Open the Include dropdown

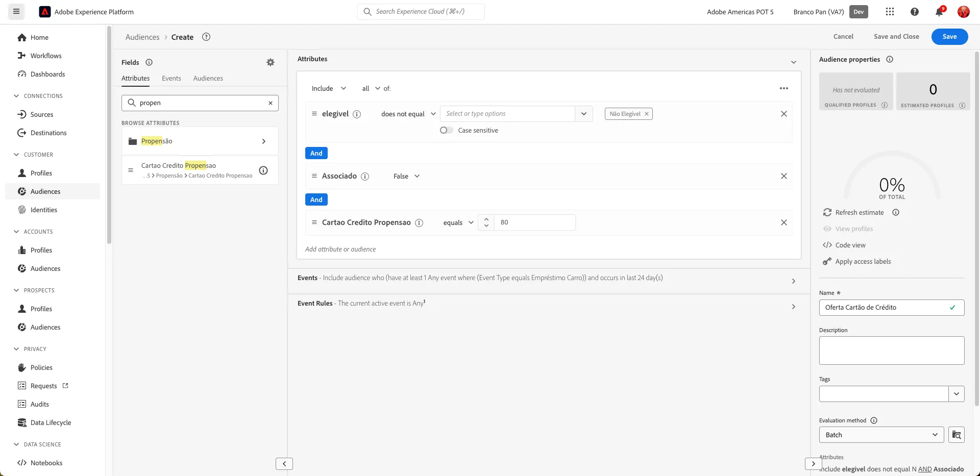[329, 88]
